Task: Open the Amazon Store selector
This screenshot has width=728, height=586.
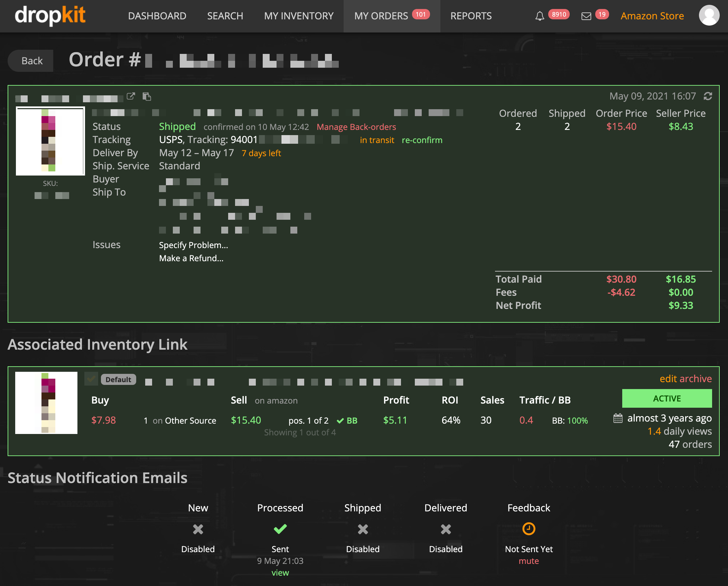Action: [652, 16]
